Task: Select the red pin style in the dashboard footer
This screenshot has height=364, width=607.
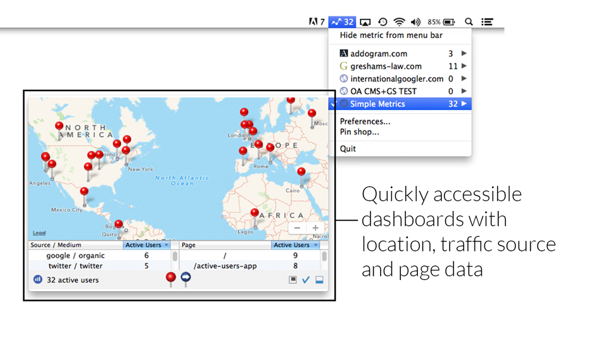Action: (x=171, y=279)
